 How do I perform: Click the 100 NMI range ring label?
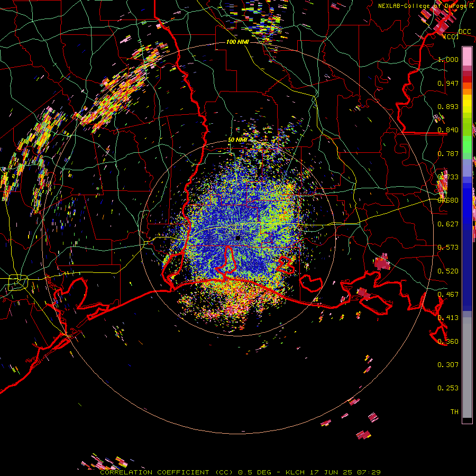(x=237, y=42)
